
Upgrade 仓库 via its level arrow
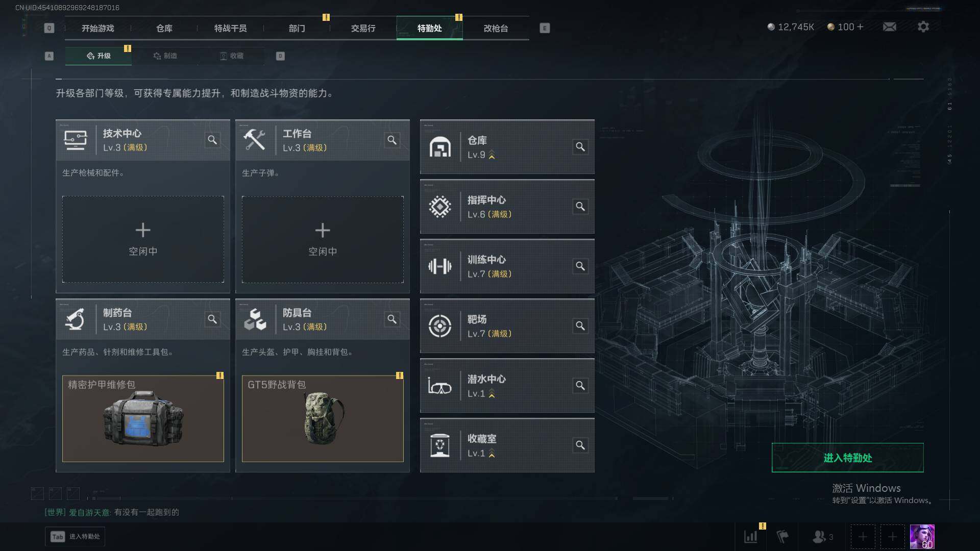[x=492, y=155]
